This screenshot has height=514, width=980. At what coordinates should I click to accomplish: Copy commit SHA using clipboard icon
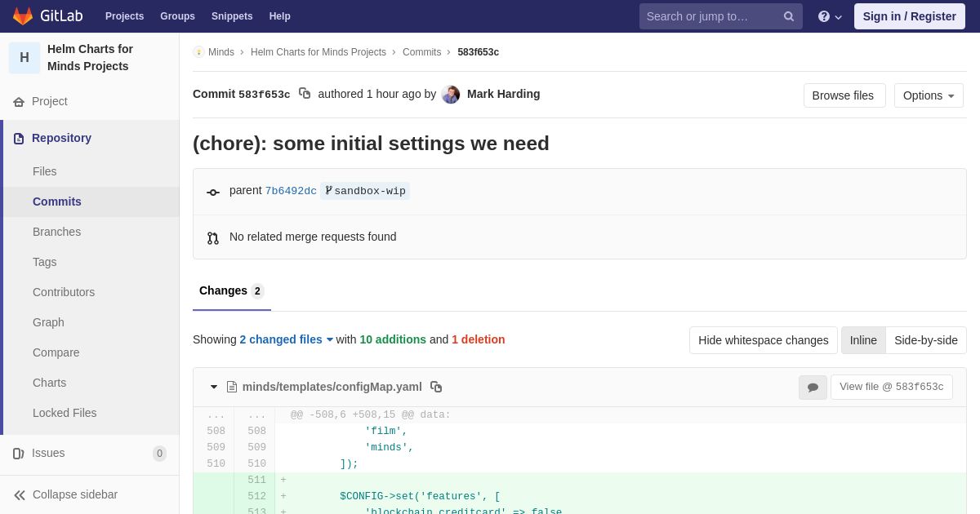point(305,94)
